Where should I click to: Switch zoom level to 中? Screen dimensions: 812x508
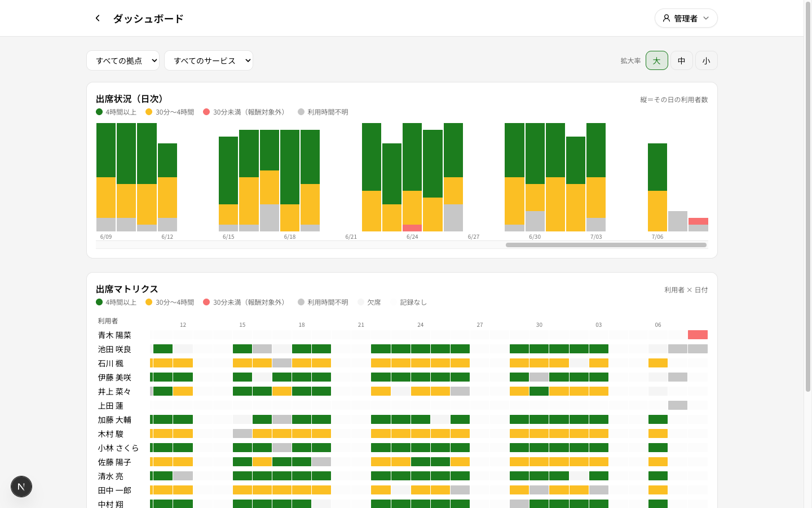click(x=682, y=60)
